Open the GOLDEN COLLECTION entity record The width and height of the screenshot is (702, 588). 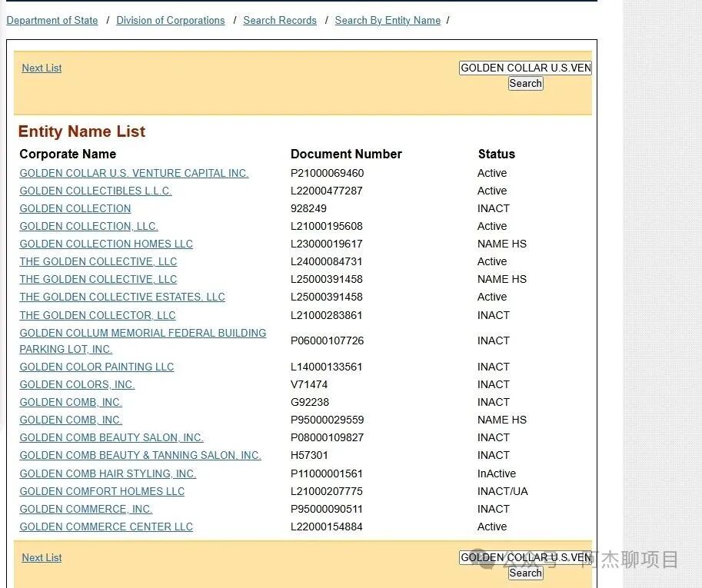click(75, 208)
